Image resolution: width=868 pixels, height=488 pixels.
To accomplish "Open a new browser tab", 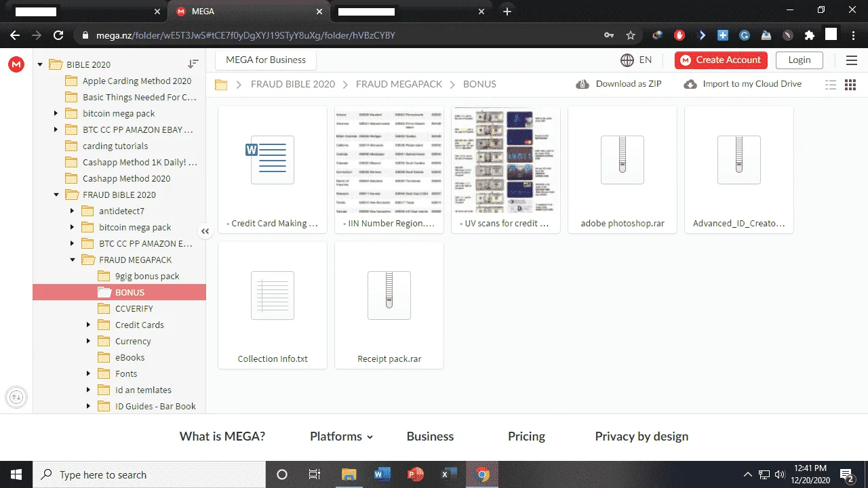I will tap(507, 12).
